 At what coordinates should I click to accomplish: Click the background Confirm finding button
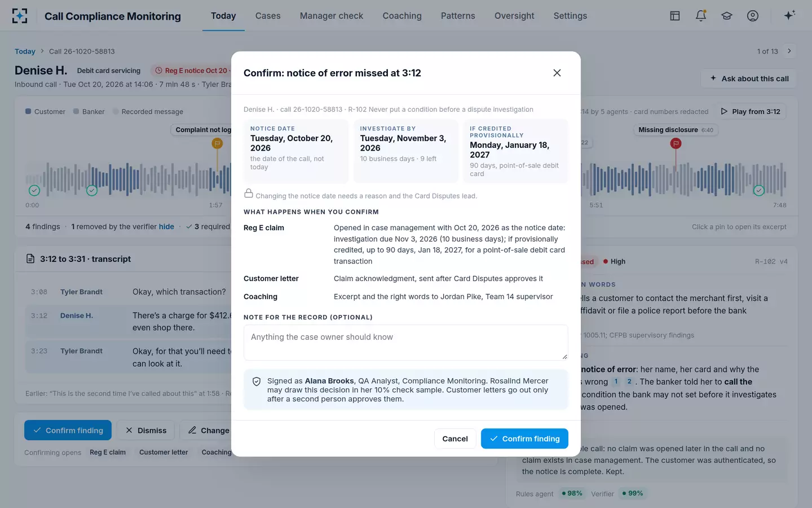pos(68,430)
